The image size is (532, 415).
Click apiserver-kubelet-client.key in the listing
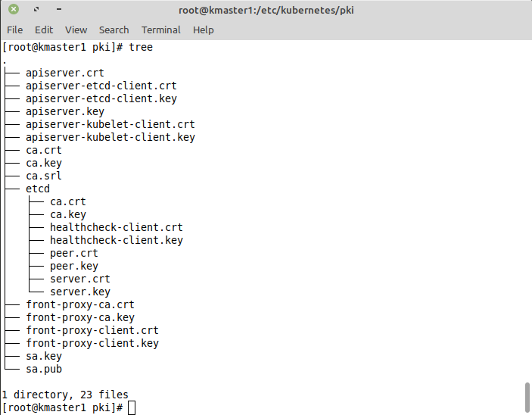coord(110,137)
